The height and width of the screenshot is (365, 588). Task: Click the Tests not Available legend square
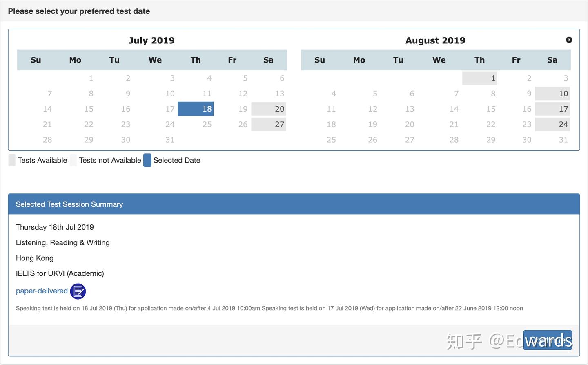pos(73,160)
